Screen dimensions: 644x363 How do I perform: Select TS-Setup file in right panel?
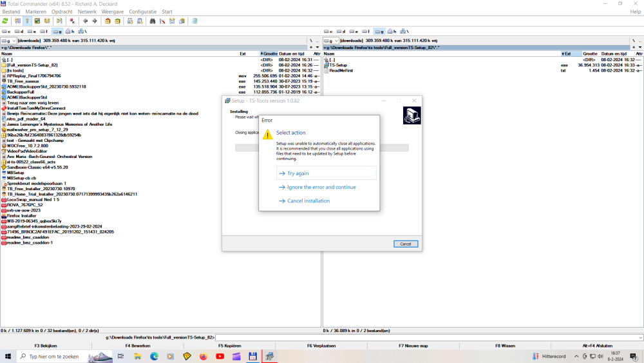339,65
